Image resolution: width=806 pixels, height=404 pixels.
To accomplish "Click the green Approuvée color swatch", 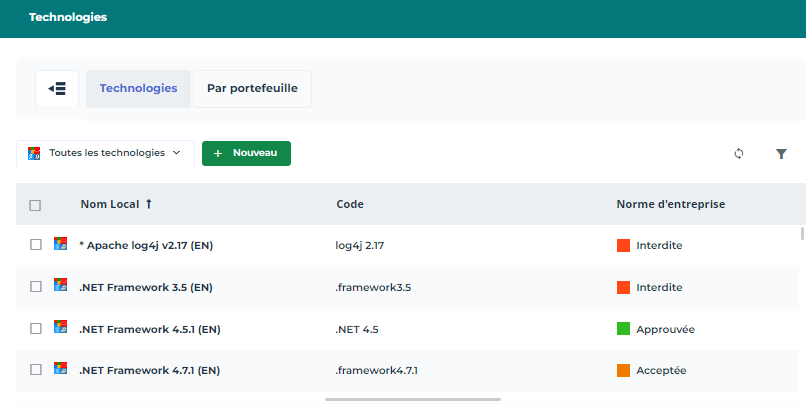I will pyautogui.click(x=623, y=329).
